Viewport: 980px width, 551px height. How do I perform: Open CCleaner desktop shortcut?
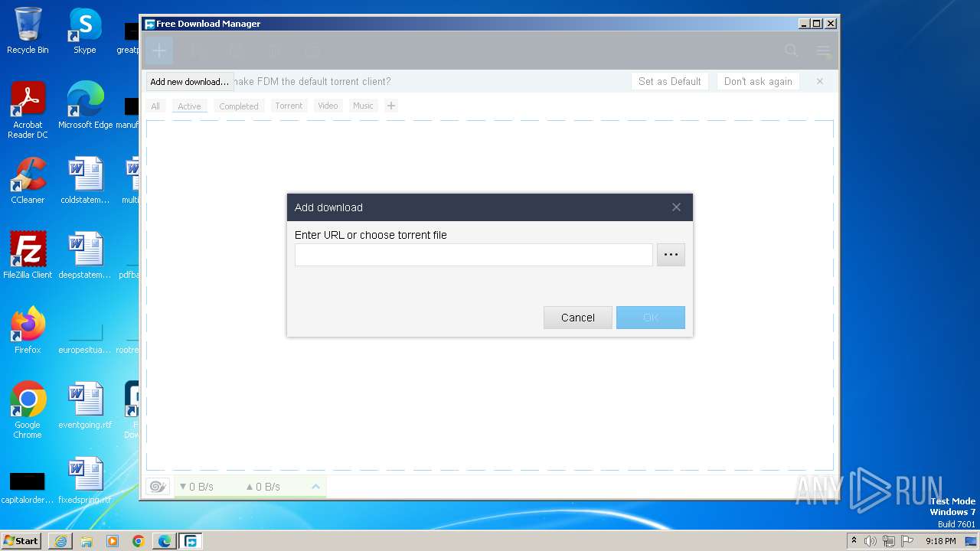click(28, 181)
